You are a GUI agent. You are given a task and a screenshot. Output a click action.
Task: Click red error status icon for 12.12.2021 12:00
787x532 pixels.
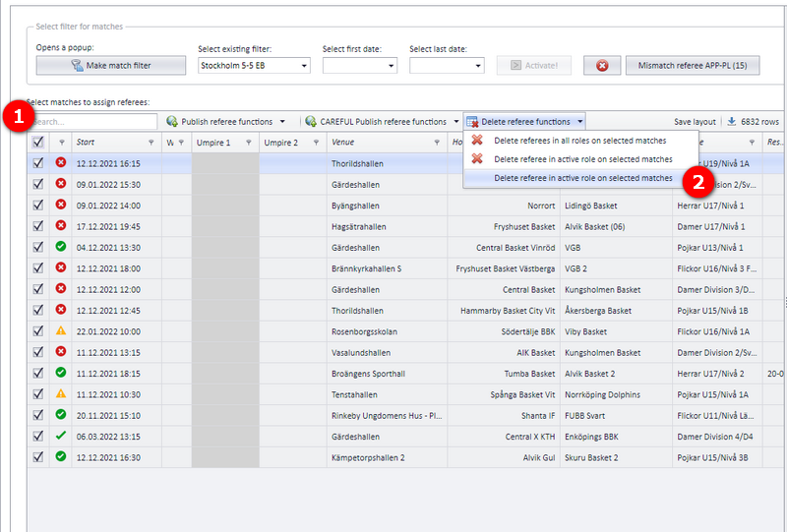61,288
